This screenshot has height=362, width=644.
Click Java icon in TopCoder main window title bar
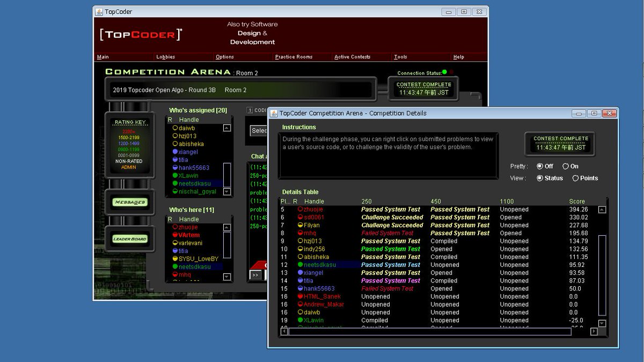pyautogui.click(x=99, y=11)
